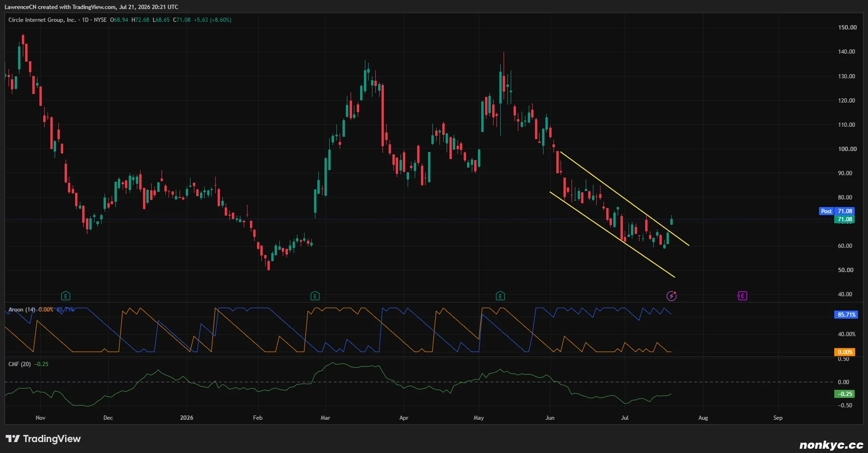The width and height of the screenshot is (868, 453).
Task: Click the Circle Internet Group, Inc. symbol title
Action: coord(42,20)
